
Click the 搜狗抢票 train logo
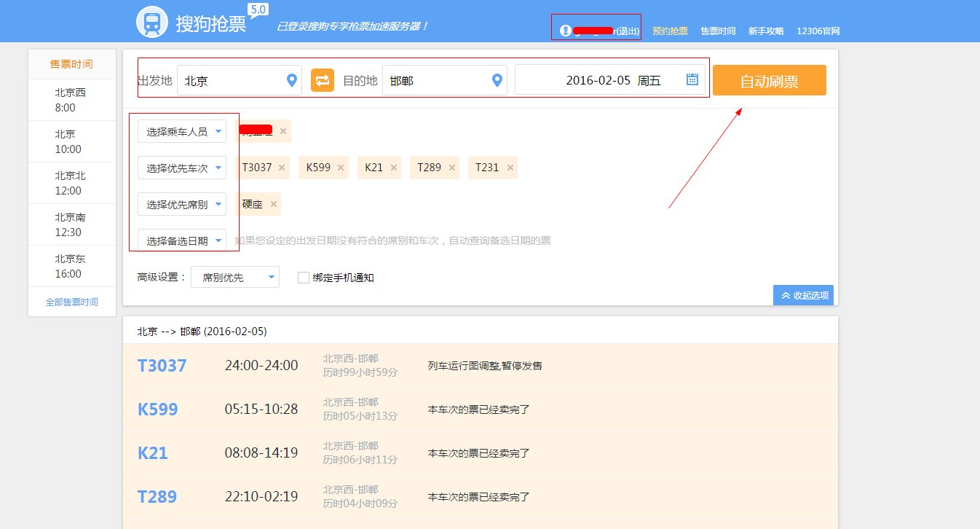tap(151, 21)
